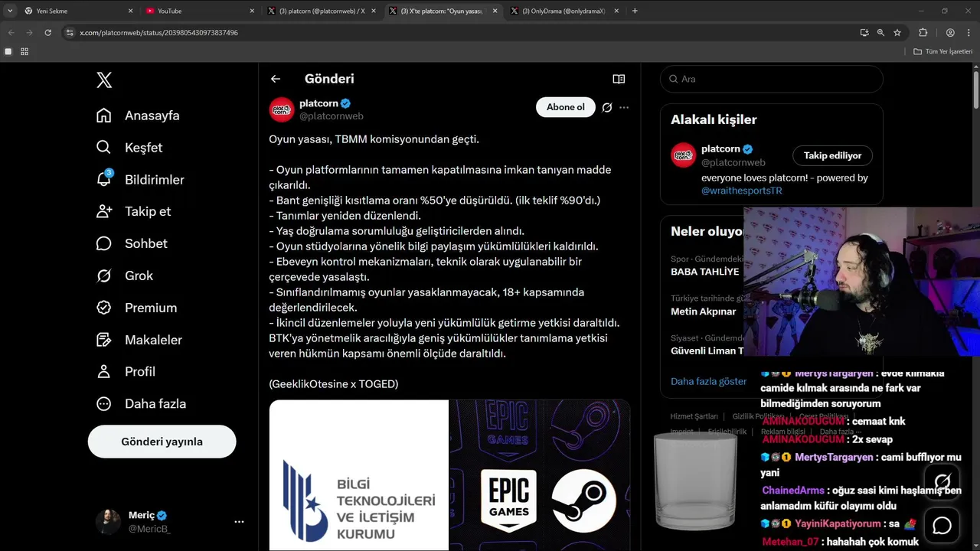Screen dimensions: 980x551
Task: Click Daha fazla göster link
Action: point(708,381)
